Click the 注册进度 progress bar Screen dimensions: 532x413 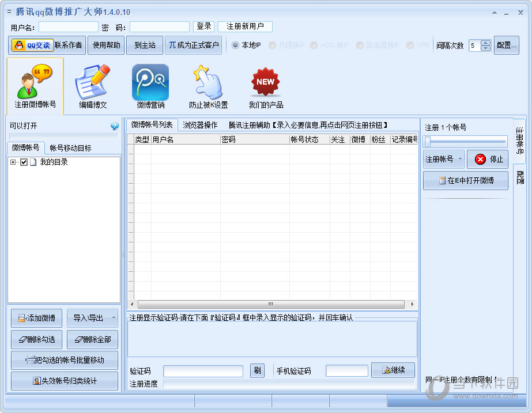coord(289,384)
